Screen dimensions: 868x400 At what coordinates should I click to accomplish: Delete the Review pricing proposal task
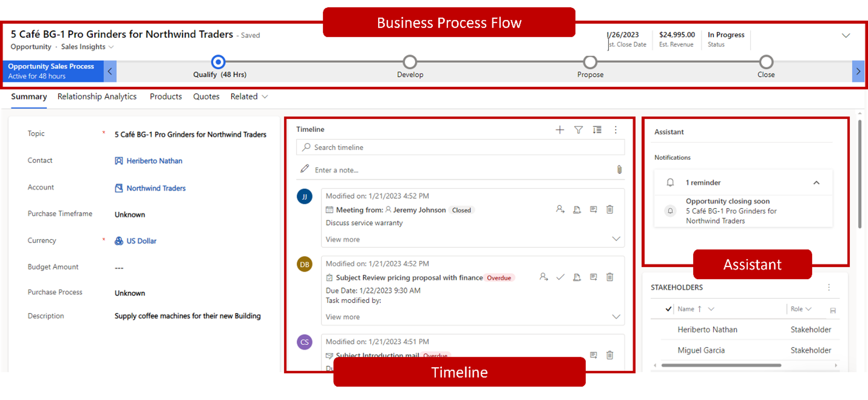pyautogui.click(x=610, y=277)
